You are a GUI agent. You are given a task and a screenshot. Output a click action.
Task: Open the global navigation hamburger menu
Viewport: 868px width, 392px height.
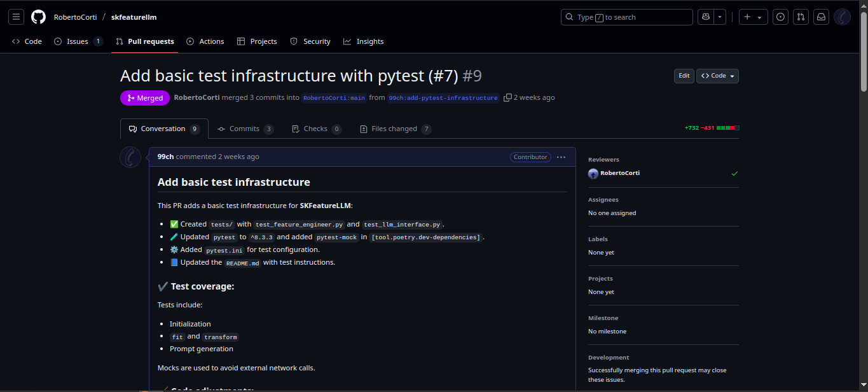16,17
